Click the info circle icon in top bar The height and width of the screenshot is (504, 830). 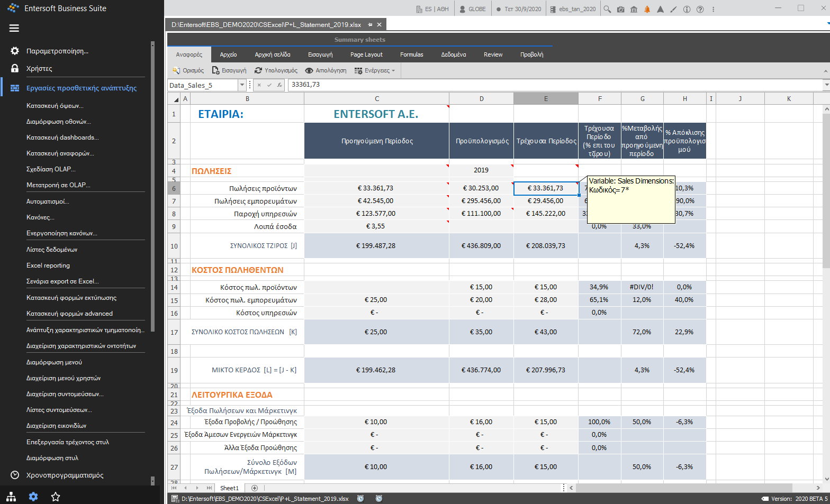pyautogui.click(x=687, y=9)
